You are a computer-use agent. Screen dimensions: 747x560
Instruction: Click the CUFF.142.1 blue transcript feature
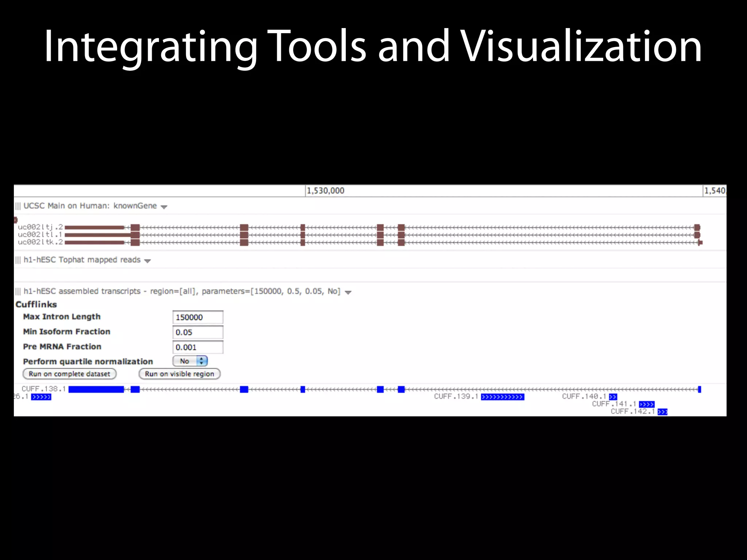pos(662,412)
